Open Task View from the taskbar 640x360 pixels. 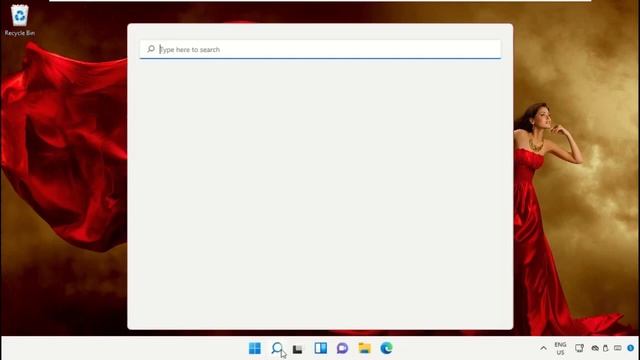click(x=298, y=349)
